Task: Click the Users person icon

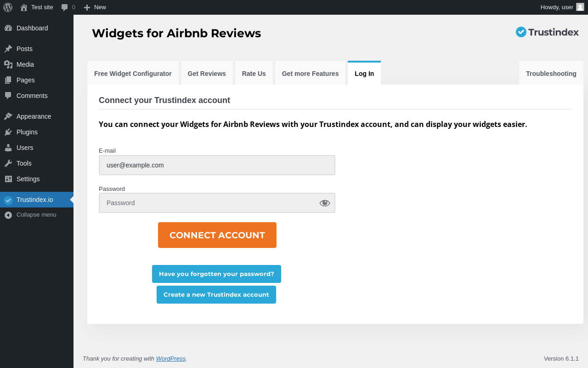Action: pyautogui.click(x=8, y=148)
